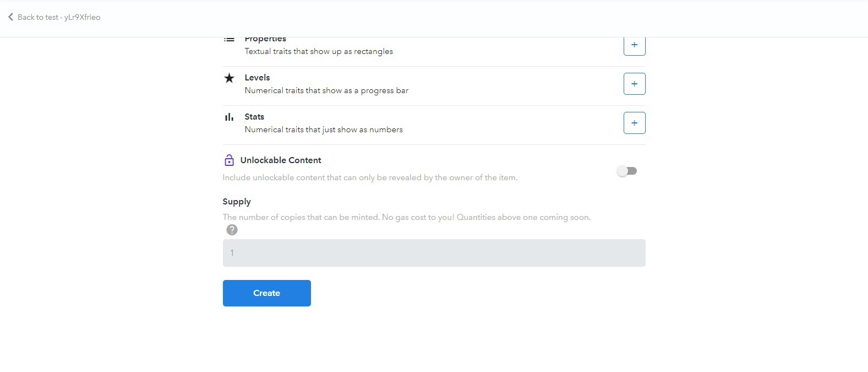
Task: Click the Supply section label
Action: coord(237,202)
